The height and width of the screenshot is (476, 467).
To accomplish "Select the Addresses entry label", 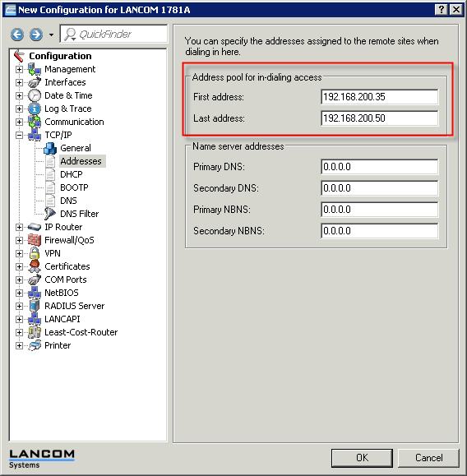I will point(81,161).
